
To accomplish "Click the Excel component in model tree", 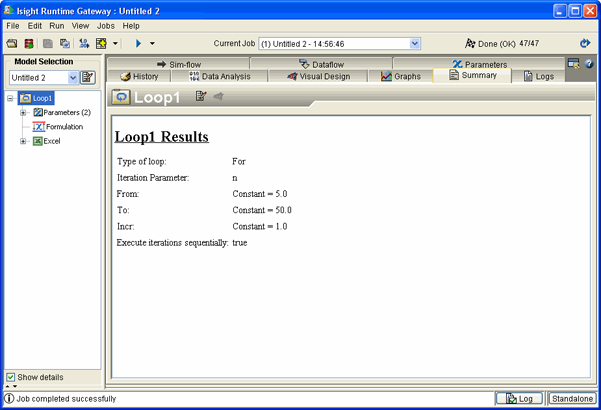I will [x=50, y=141].
